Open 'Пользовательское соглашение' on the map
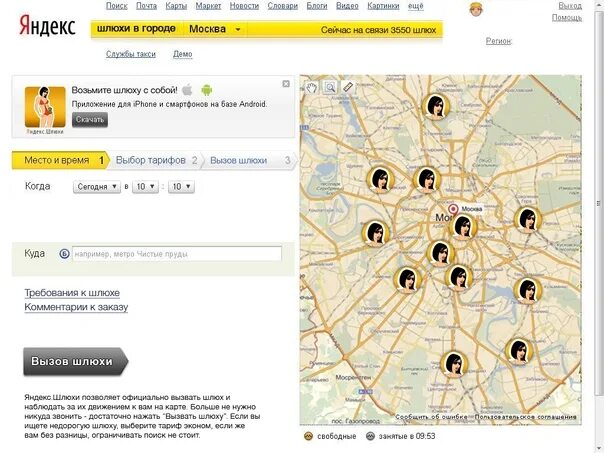This screenshot has width=604, height=453. tap(525, 417)
